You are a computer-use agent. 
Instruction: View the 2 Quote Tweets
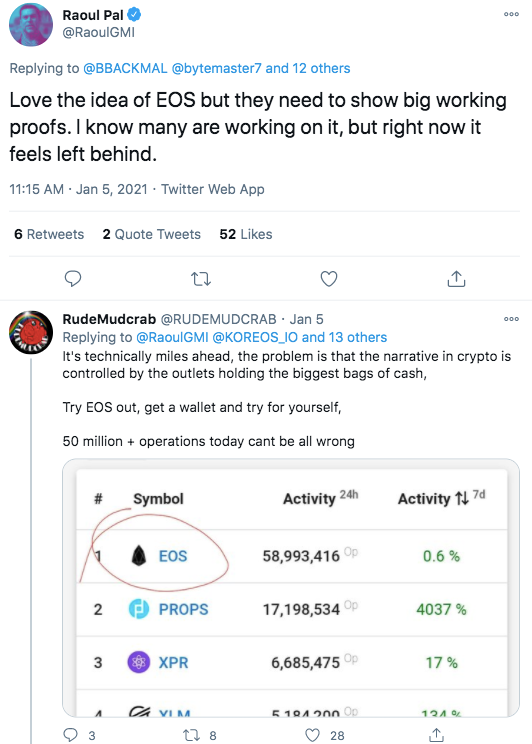151,234
